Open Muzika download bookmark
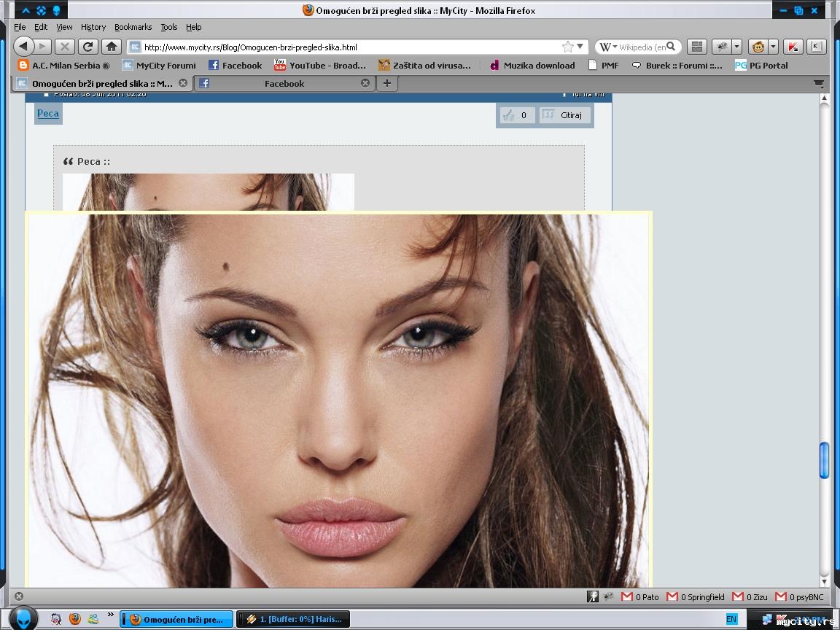This screenshot has width=840, height=630. click(x=532, y=66)
